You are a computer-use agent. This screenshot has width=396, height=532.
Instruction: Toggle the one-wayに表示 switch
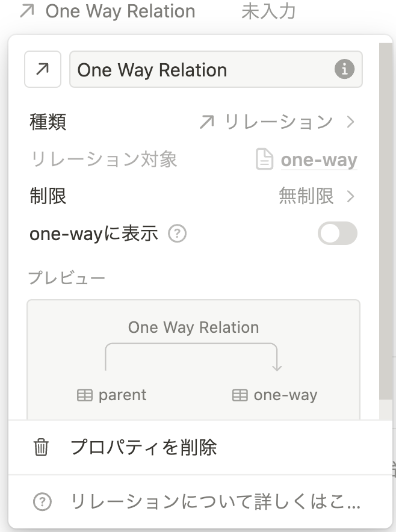coord(337,234)
